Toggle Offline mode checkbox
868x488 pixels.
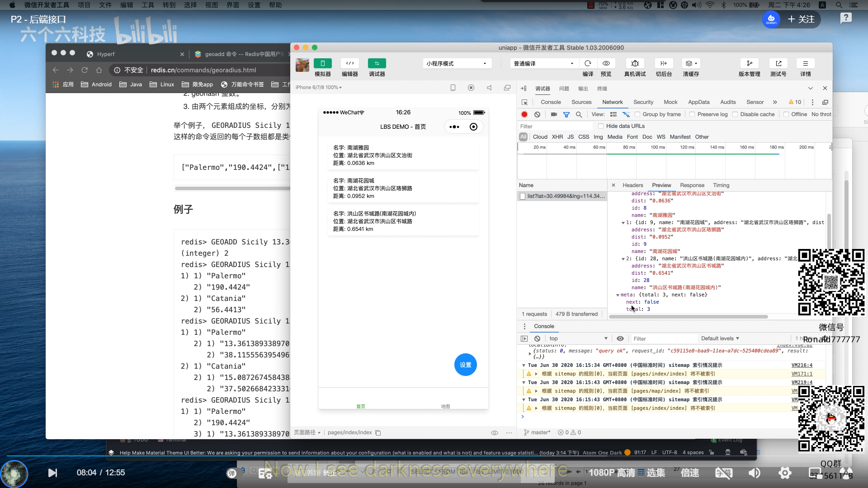point(786,114)
